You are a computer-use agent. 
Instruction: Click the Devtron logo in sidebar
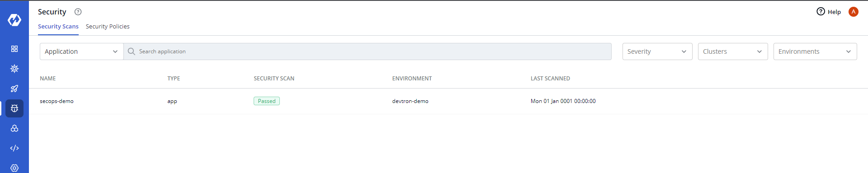click(x=14, y=20)
